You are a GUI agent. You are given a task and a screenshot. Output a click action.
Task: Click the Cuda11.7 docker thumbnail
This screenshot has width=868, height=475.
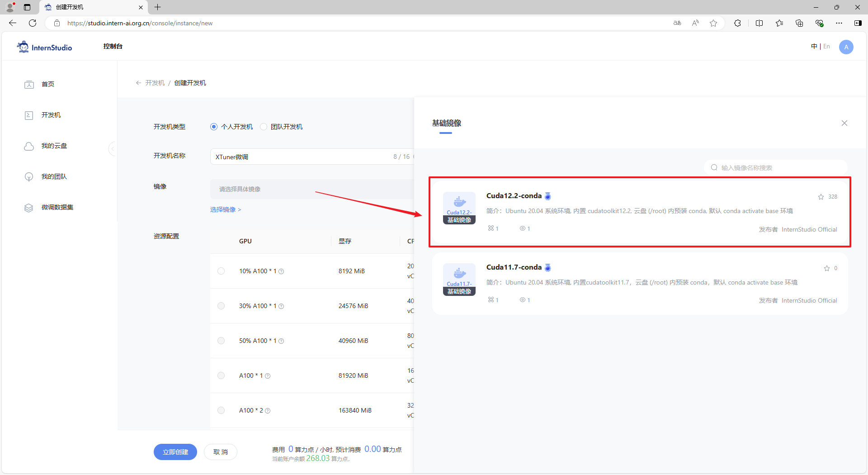459,280
